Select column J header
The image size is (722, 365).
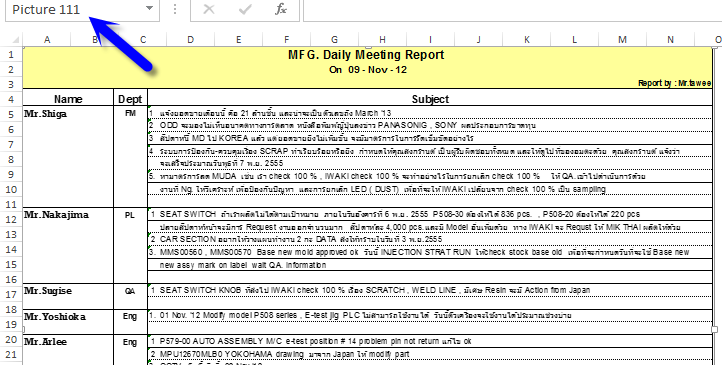click(x=478, y=40)
